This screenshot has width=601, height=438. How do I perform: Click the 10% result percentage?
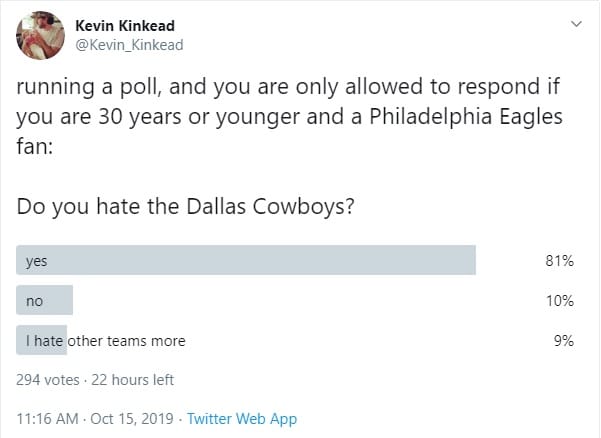(x=560, y=300)
